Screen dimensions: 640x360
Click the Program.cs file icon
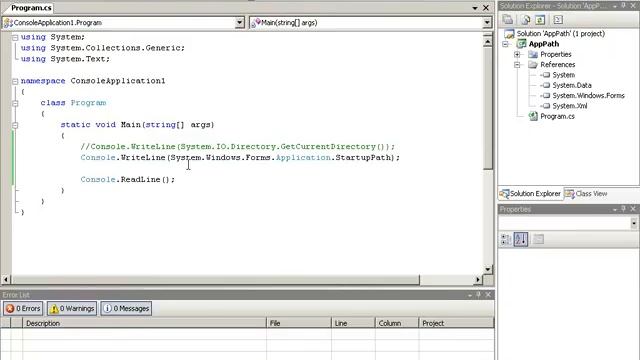(x=533, y=116)
